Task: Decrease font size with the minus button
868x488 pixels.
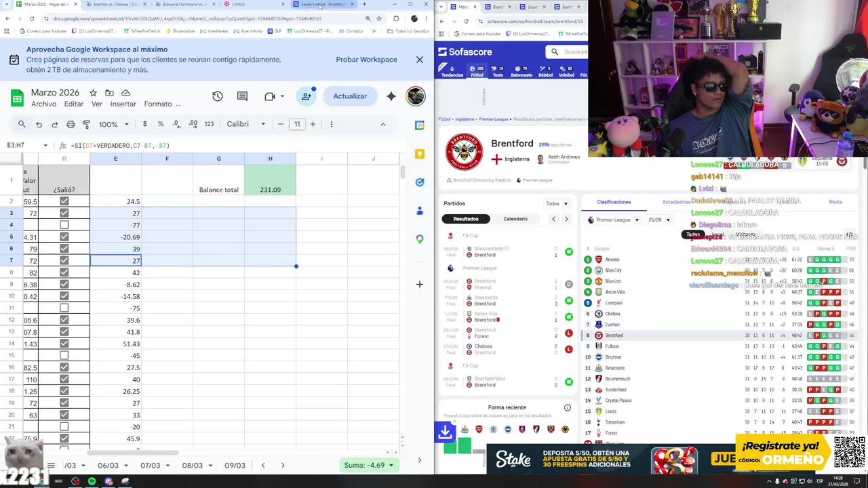Action: (x=281, y=124)
